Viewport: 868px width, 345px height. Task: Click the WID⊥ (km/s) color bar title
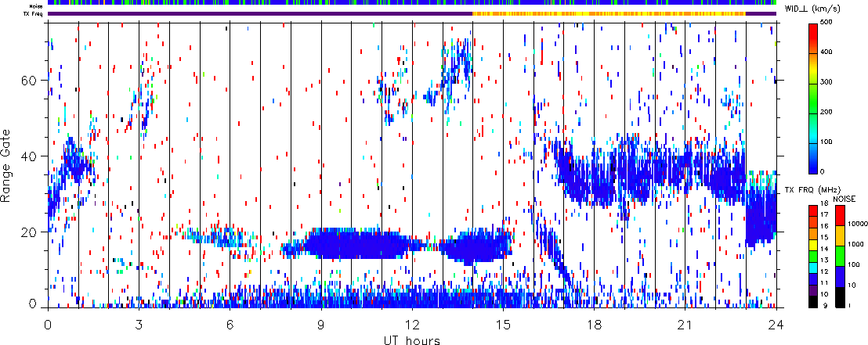[813, 8]
